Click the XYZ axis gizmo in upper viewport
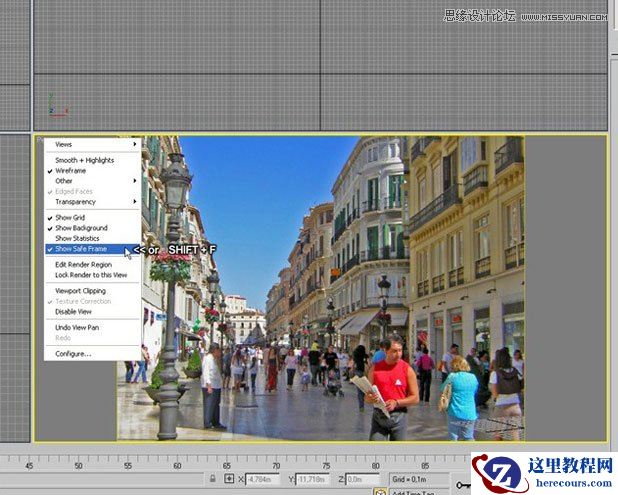The image size is (618, 495). pyautogui.click(x=58, y=106)
